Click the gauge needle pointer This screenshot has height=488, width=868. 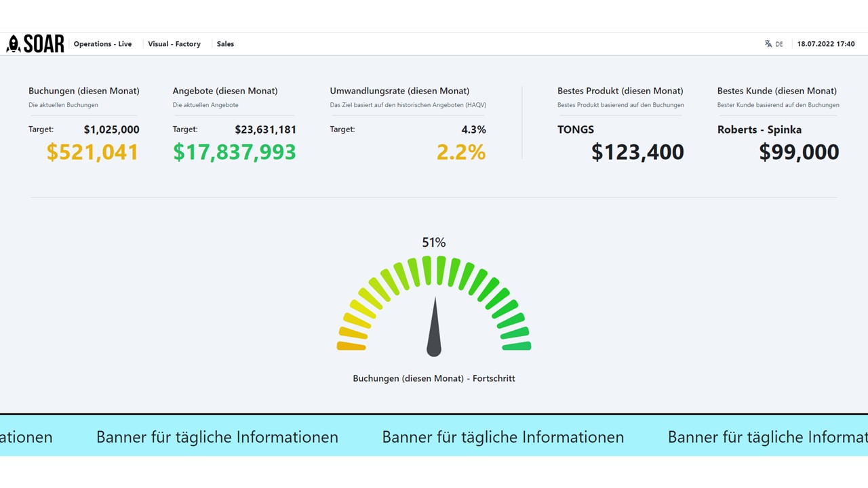(x=434, y=327)
